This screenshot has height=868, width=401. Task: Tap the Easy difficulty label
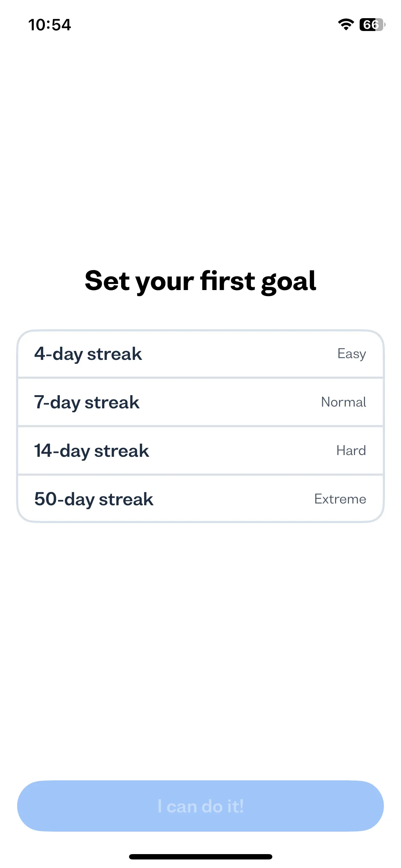click(x=351, y=354)
